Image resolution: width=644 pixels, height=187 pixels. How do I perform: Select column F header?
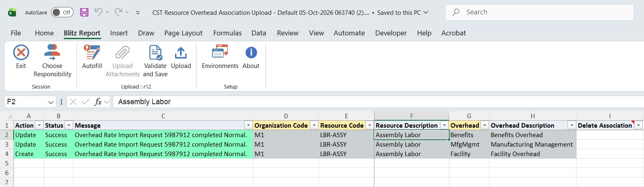411,116
